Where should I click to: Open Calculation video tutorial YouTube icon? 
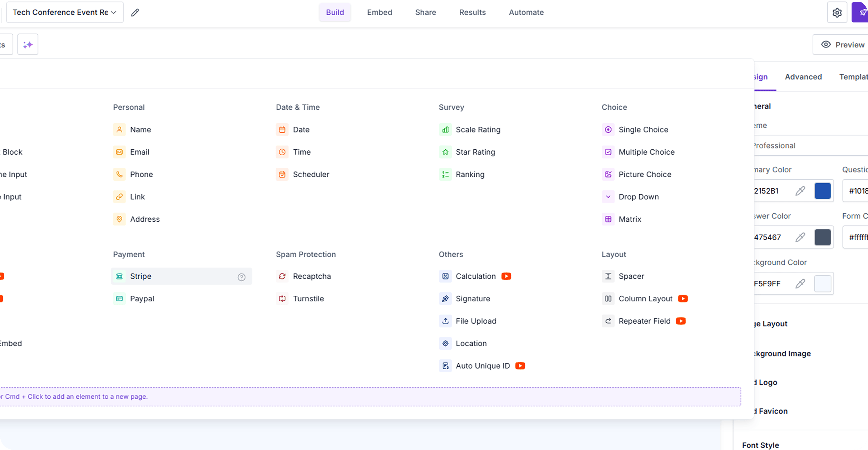(506, 276)
